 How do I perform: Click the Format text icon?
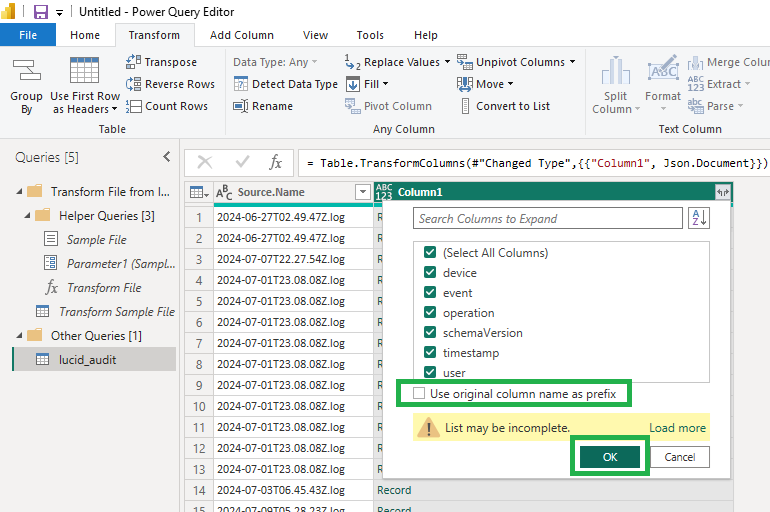click(x=663, y=69)
